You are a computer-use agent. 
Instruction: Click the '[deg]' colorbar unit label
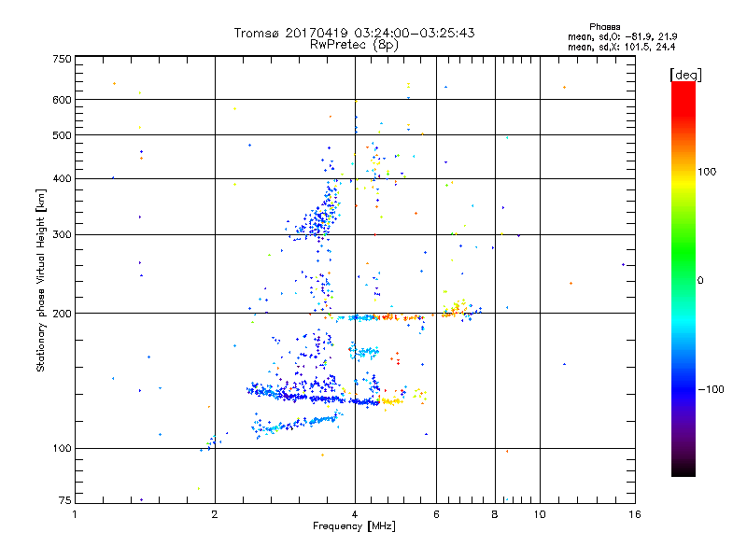[x=685, y=75]
